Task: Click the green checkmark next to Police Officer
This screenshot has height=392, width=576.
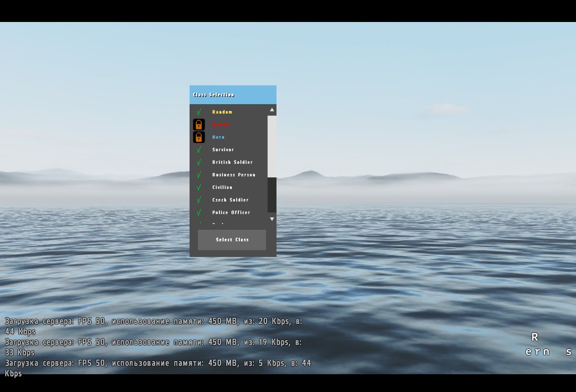Action: click(x=199, y=212)
